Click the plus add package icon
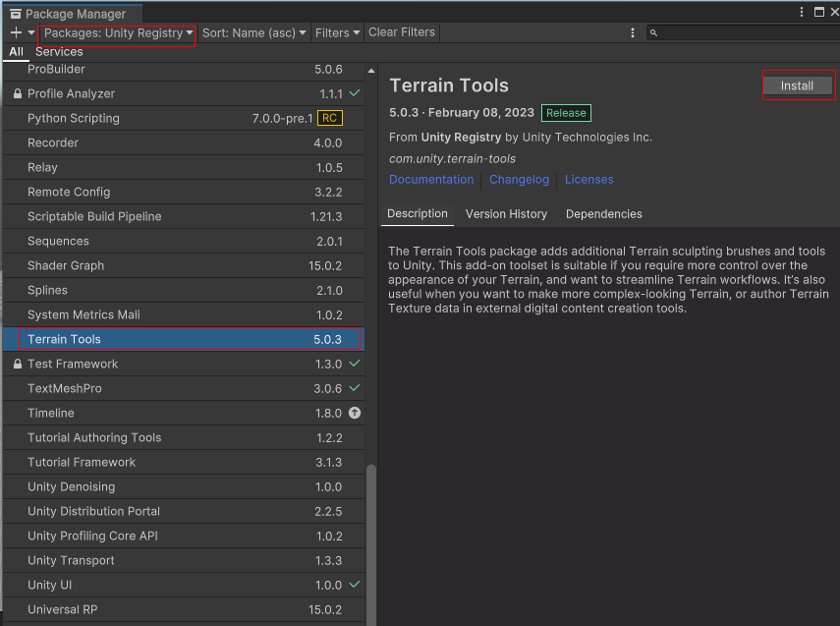 click(x=16, y=33)
